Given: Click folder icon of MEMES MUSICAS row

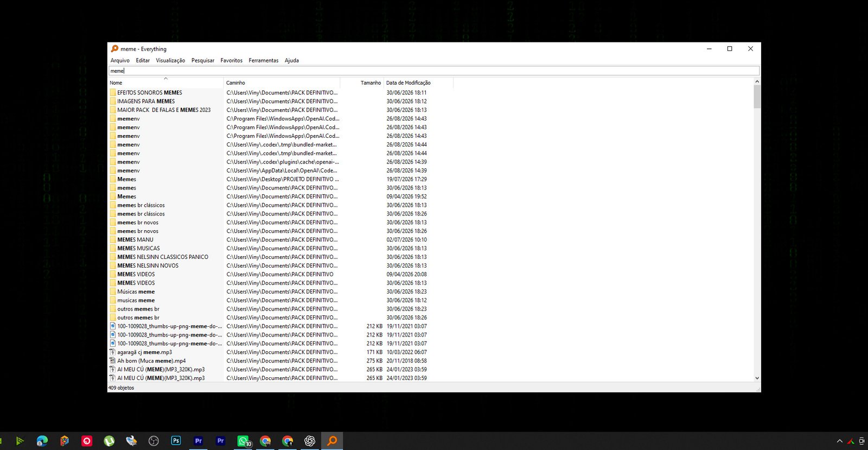Looking at the screenshot, I should 113,249.
